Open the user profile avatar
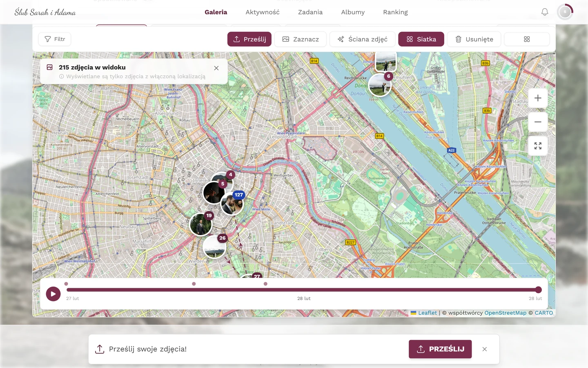The width and height of the screenshot is (588, 368). pos(565,12)
